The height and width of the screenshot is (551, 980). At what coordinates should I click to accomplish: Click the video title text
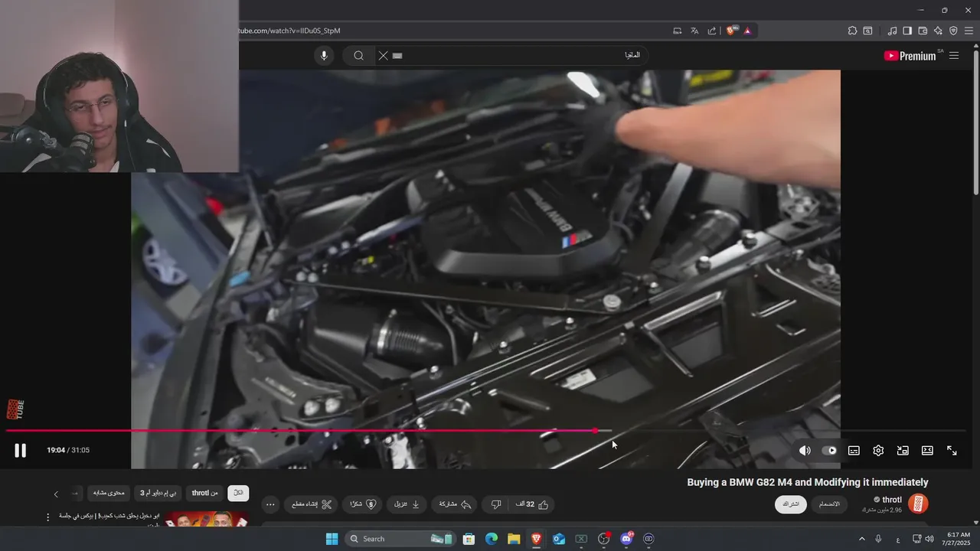click(x=807, y=482)
